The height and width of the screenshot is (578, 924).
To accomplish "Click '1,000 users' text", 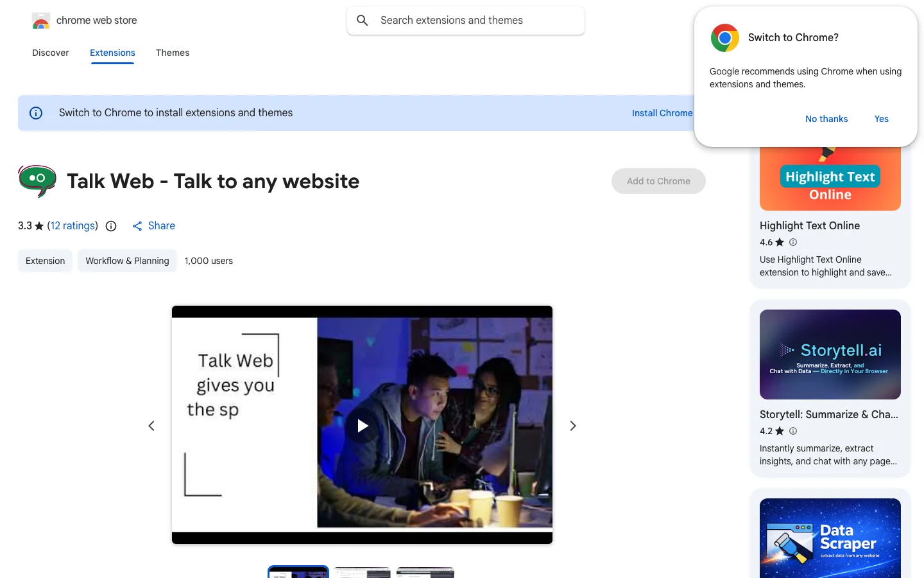I will [209, 261].
